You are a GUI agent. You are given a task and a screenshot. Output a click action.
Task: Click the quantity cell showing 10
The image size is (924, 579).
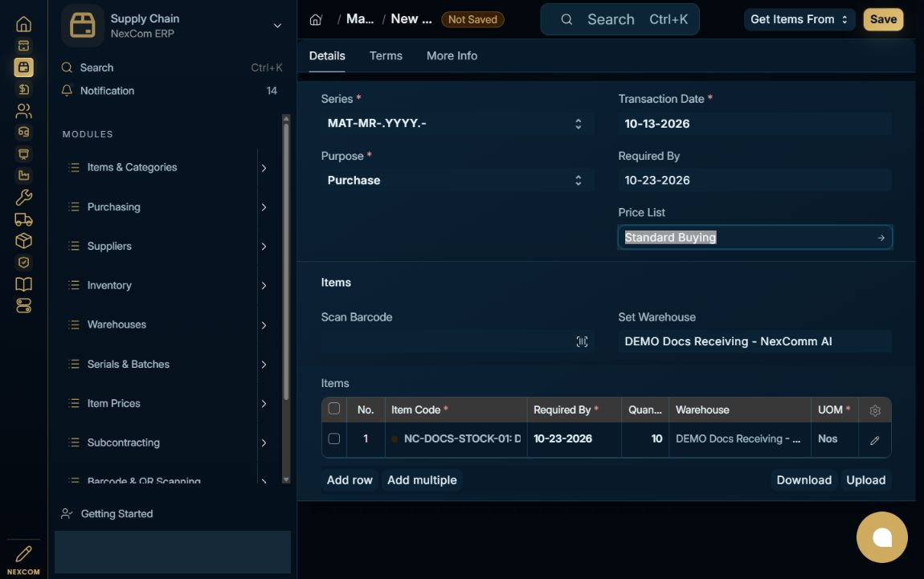pos(645,438)
